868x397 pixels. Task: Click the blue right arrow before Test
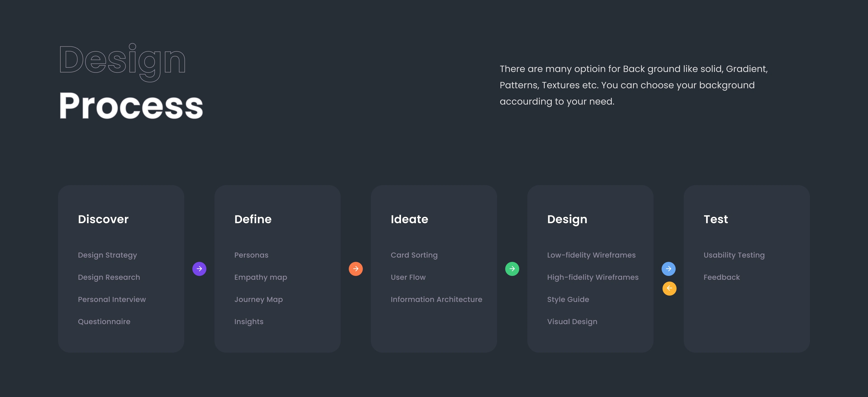coord(668,269)
